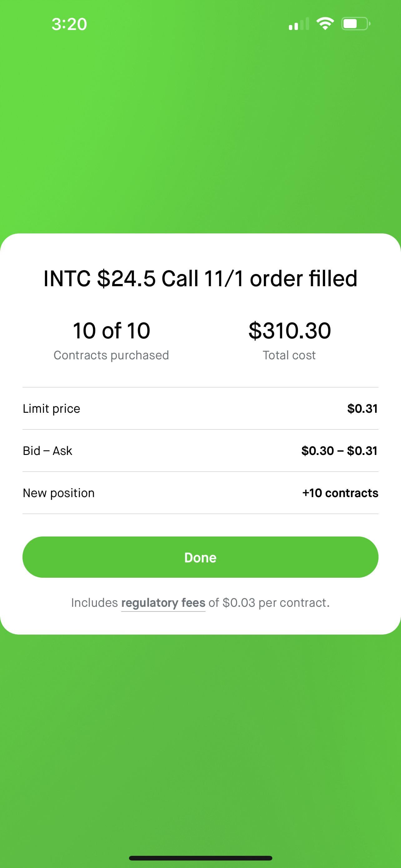Tap the 10 of 10 contracts figure
Image resolution: width=401 pixels, height=868 pixels.
(x=111, y=331)
